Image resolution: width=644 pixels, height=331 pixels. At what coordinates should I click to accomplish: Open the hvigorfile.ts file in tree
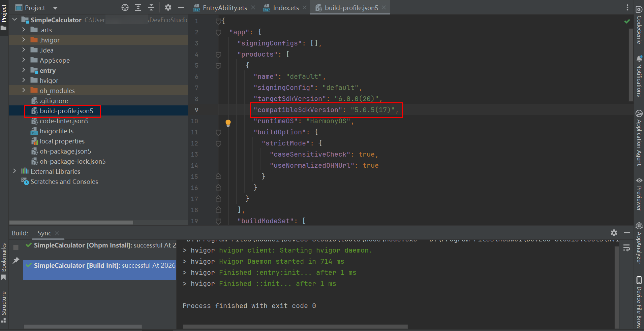click(x=56, y=131)
